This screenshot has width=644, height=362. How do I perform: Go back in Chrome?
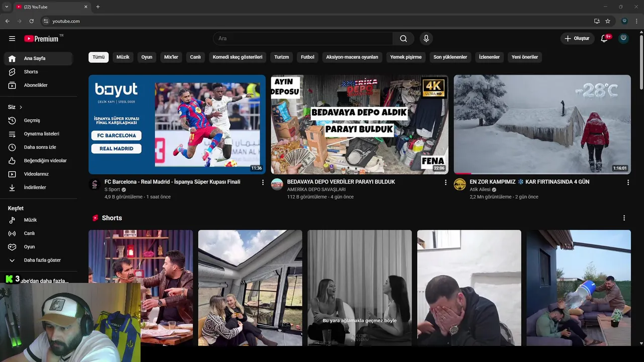(8, 21)
